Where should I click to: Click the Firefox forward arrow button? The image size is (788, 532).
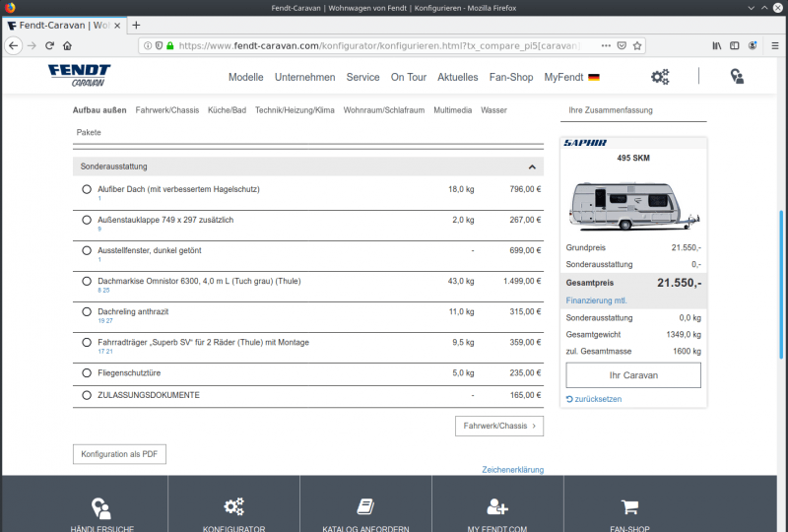pos(32,45)
